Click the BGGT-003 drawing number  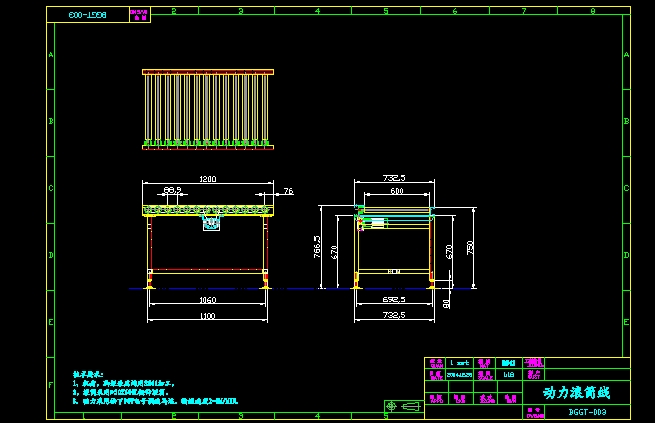coord(587,412)
